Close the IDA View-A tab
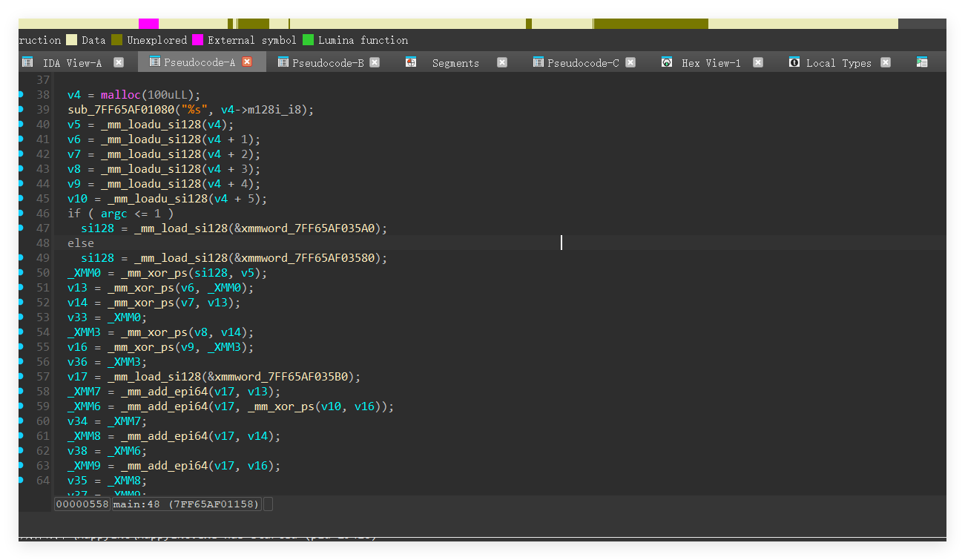 pos(119,62)
